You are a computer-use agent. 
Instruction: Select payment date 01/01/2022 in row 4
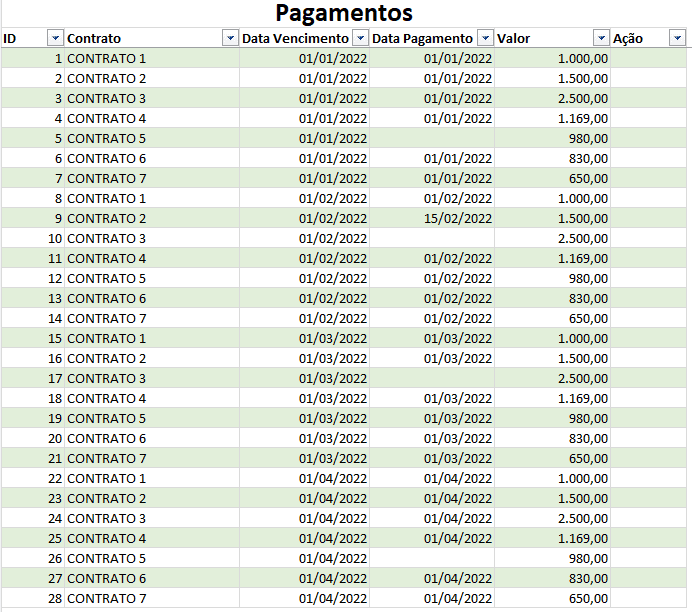pyautogui.click(x=432, y=118)
